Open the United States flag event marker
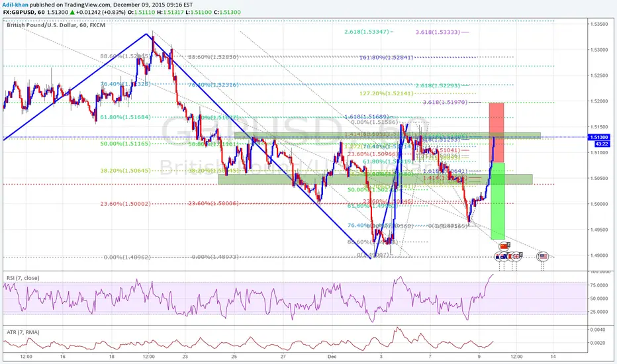The image size is (617, 364). coord(543,257)
